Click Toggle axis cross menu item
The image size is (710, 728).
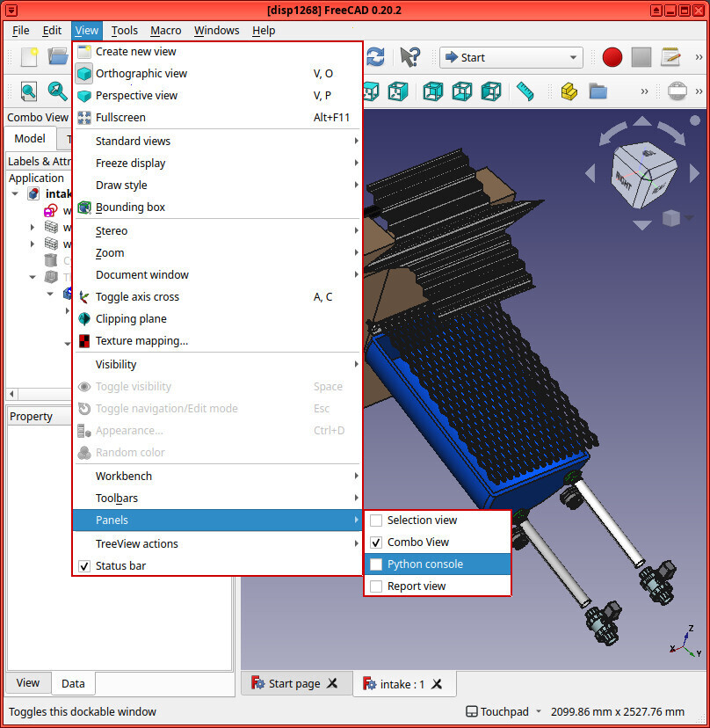(217, 296)
